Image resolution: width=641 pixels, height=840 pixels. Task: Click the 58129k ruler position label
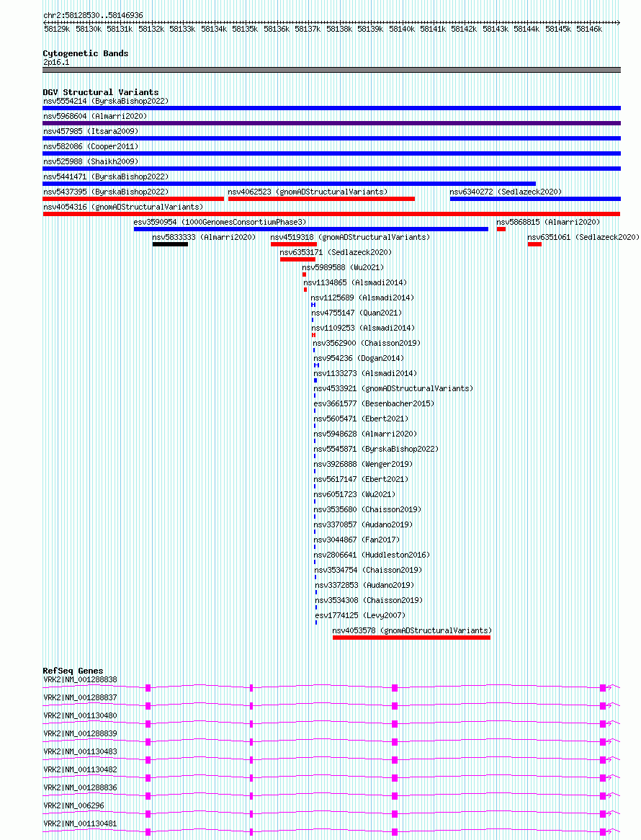point(57,29)
